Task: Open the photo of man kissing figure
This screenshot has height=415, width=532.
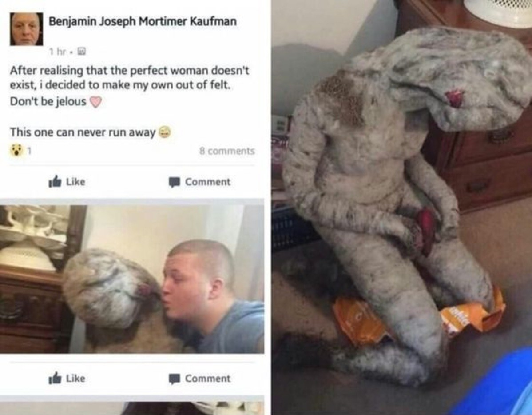Action: pyautogui.click(x=132, y=279)
